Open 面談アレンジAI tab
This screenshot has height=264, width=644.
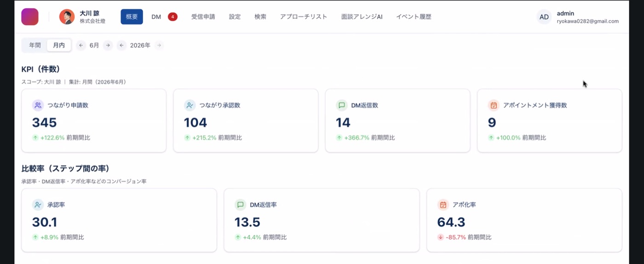tap(362, 17)
